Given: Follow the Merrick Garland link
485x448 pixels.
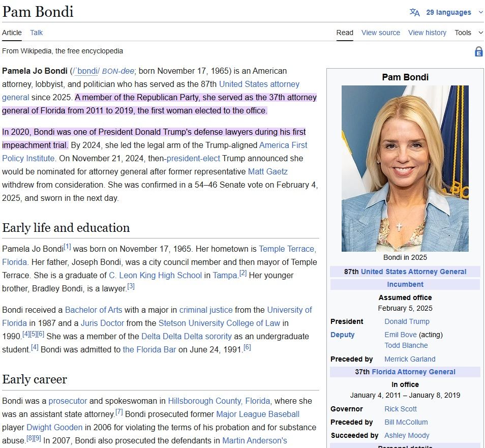Looking at the screenshot, I should coord(410,359).
